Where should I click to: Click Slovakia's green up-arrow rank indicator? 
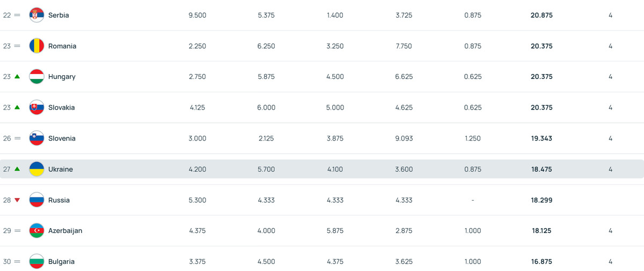click(17, 107)
